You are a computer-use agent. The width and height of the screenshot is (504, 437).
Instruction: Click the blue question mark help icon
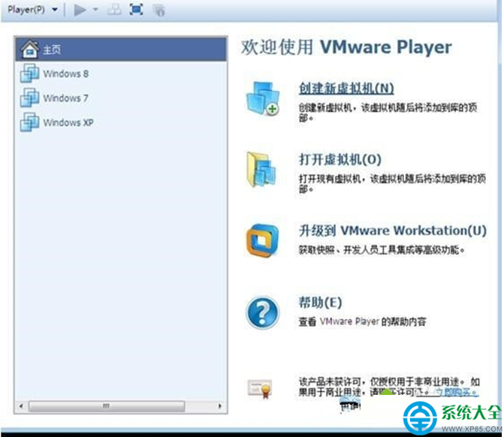coord(262,312)
